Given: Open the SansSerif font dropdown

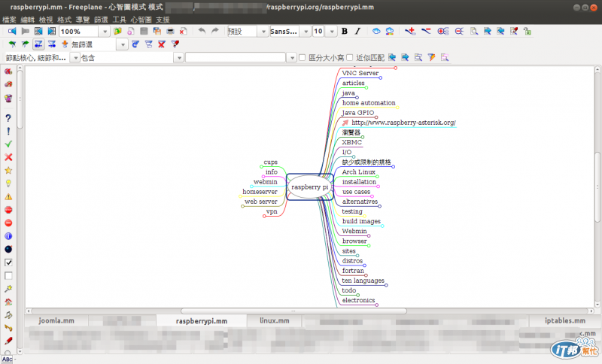Looking at the screenshot, I should click(x=306, y=32).
